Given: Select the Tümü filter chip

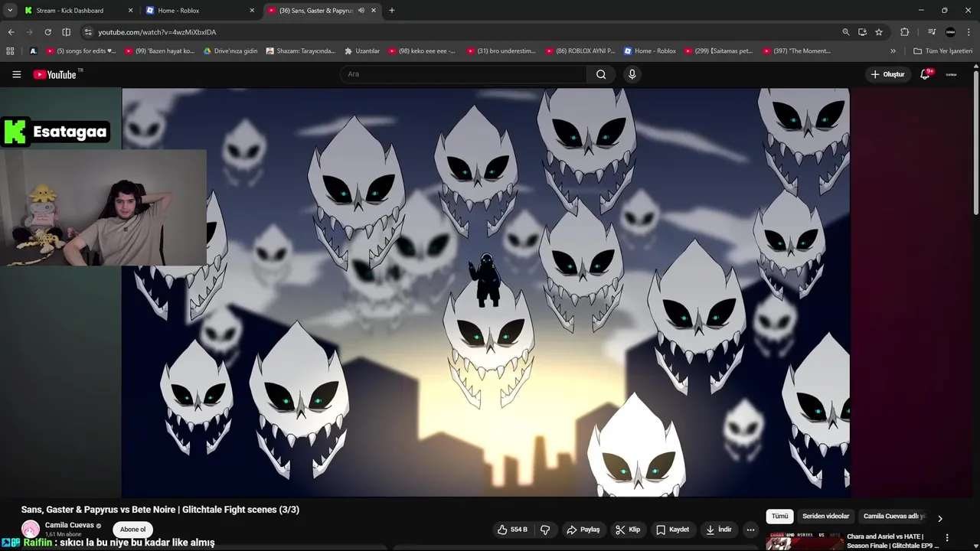Looking at the screenshot, I should 779,517.
